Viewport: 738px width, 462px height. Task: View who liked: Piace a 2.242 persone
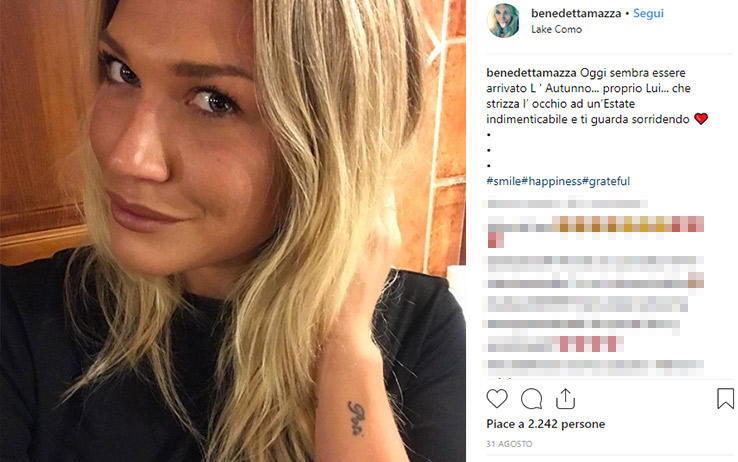coord(545,424)
